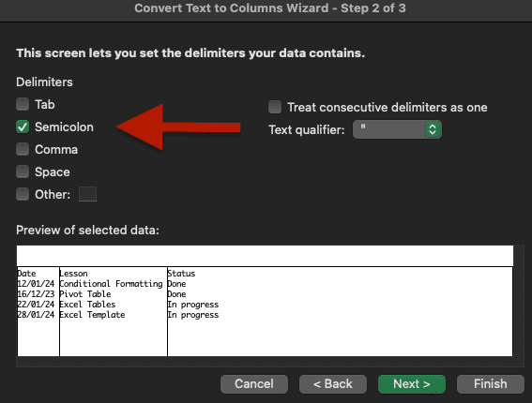Click the Excel Tables preview cell
This screenshot has width=532, height=403.
[x=87, y=305]
